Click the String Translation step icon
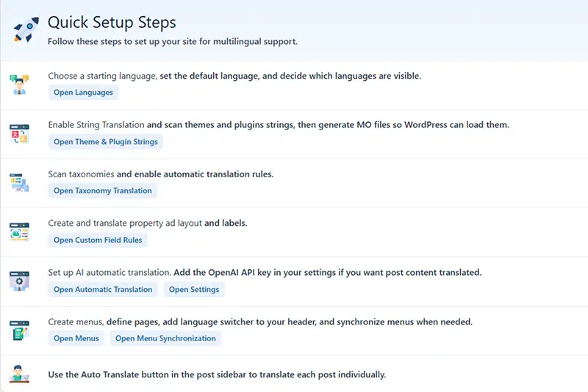The width and height of the screenshot is (588, 392). 19,133
